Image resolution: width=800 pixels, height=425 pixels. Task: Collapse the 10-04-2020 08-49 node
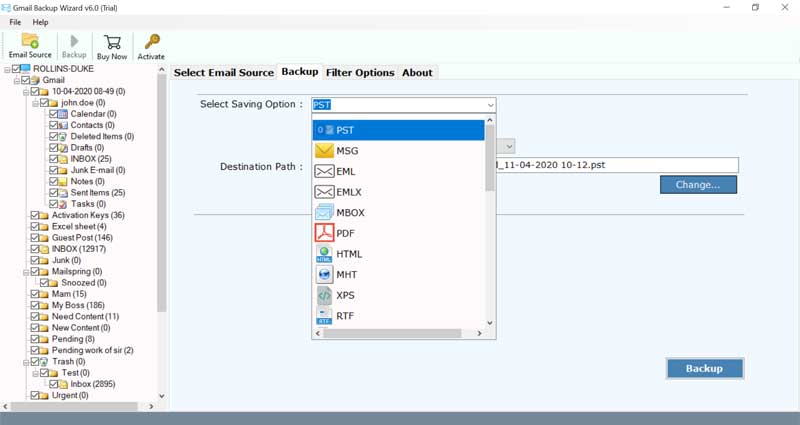(x=26, y=92)
